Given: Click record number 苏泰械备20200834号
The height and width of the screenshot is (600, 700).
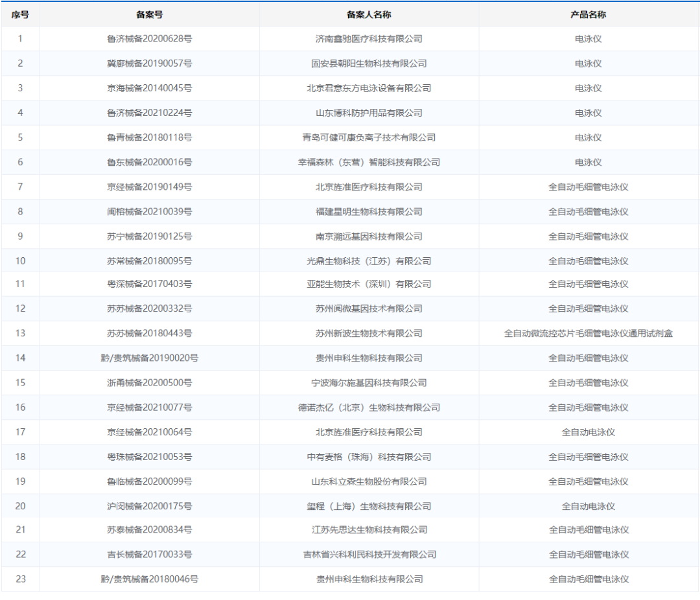Looking at the screenshot, I should click(150, 529).
